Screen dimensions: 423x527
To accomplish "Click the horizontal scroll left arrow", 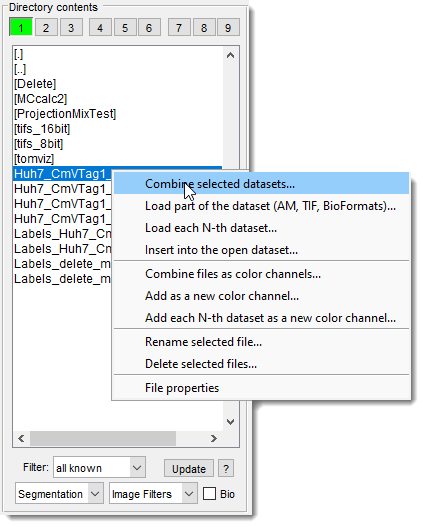I will tap(22, 438).
